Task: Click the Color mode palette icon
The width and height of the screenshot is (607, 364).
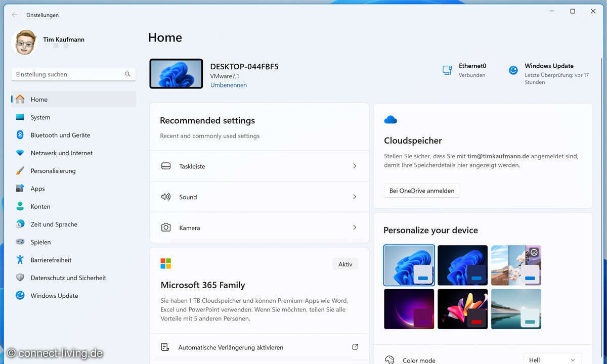Action: 389,360
